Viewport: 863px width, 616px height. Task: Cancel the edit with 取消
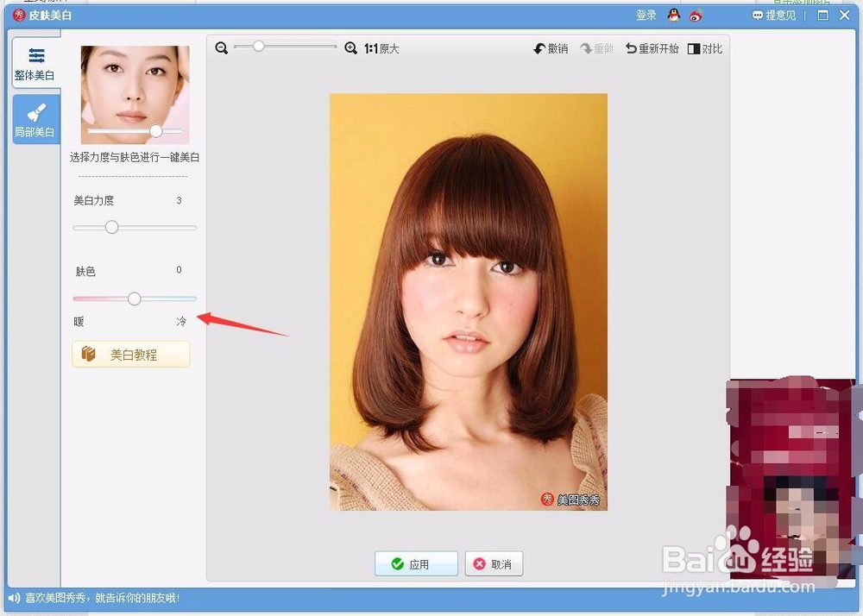click(x=494, y=563)
